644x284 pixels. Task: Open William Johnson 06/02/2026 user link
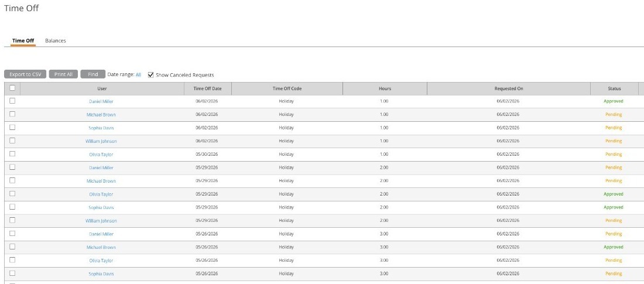tap(101, 141)
